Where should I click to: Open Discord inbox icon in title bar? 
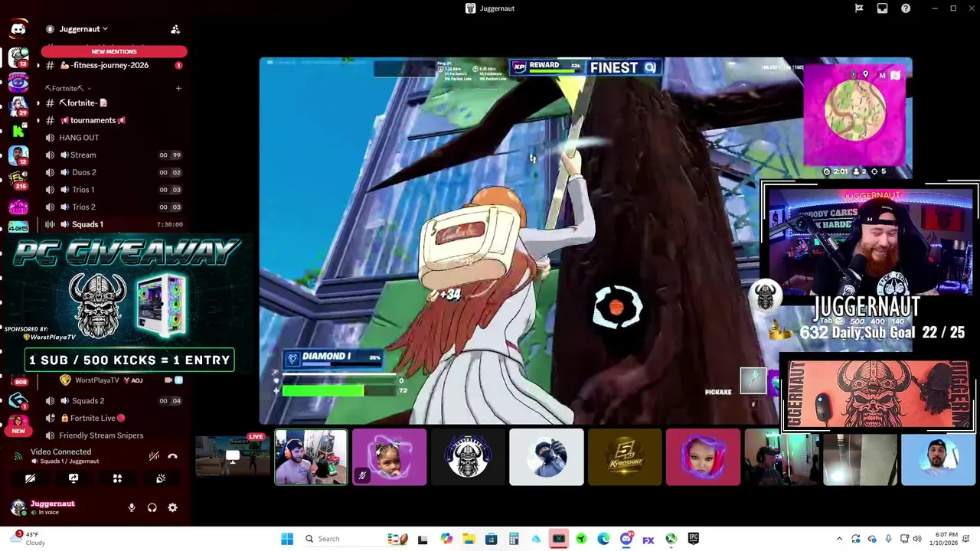click(882, 8)
